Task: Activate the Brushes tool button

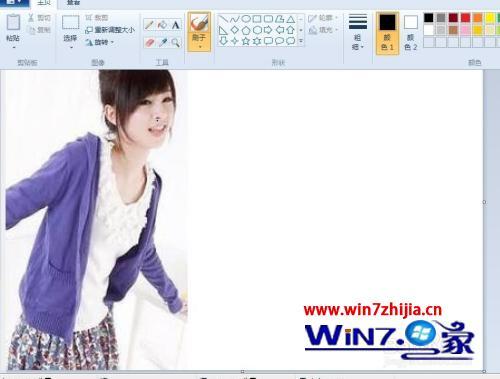Action: point(199,32)
